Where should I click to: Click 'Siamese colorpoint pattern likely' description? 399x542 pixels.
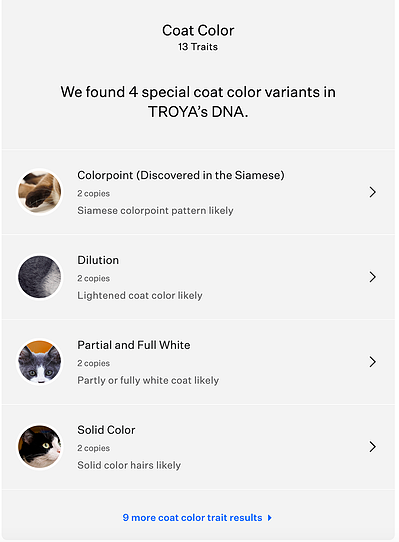coord(155,211)
